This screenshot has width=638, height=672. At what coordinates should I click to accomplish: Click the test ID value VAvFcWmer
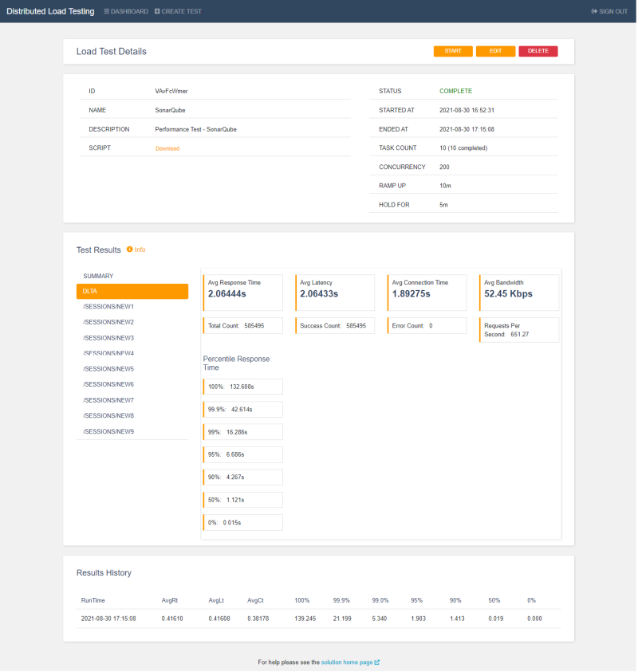(171, 92)
